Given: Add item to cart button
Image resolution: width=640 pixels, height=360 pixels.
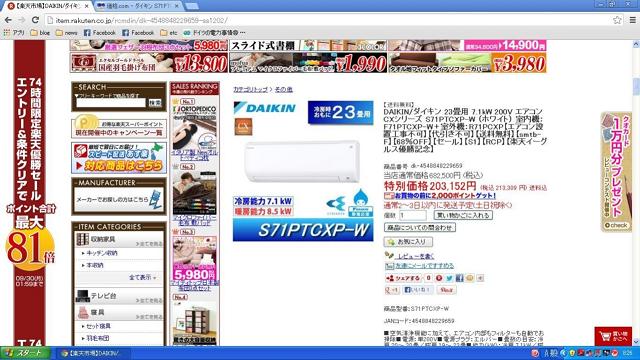Looking at the screenshot, I should click(463, 215).
